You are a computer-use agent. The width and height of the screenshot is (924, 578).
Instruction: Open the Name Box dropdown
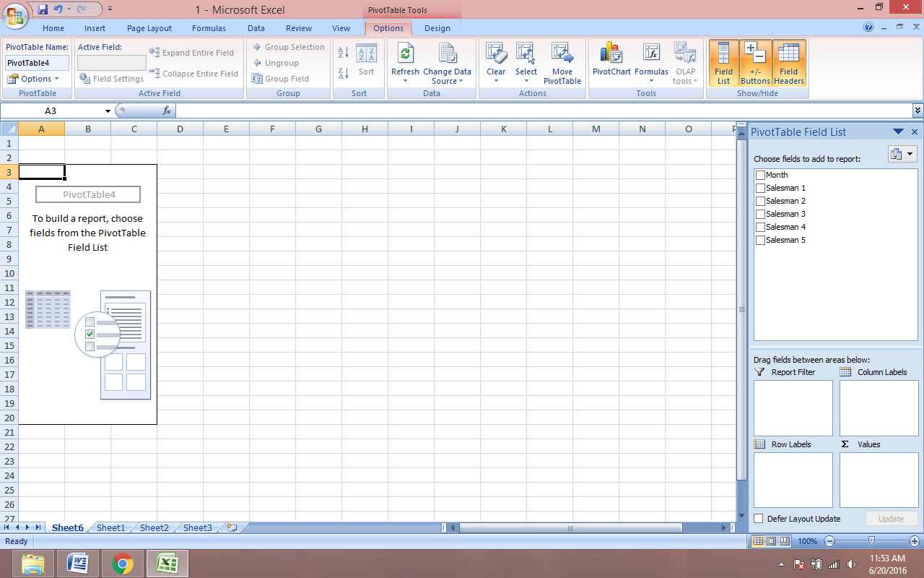click(108, 111)
